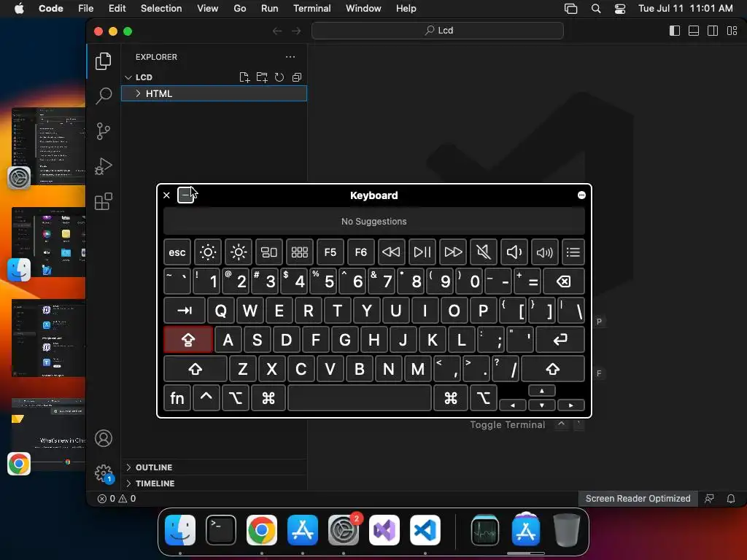Viewport: 747px width, 560px height.
Task: Tap the rewind media key
Action: [x=391, y=252]
